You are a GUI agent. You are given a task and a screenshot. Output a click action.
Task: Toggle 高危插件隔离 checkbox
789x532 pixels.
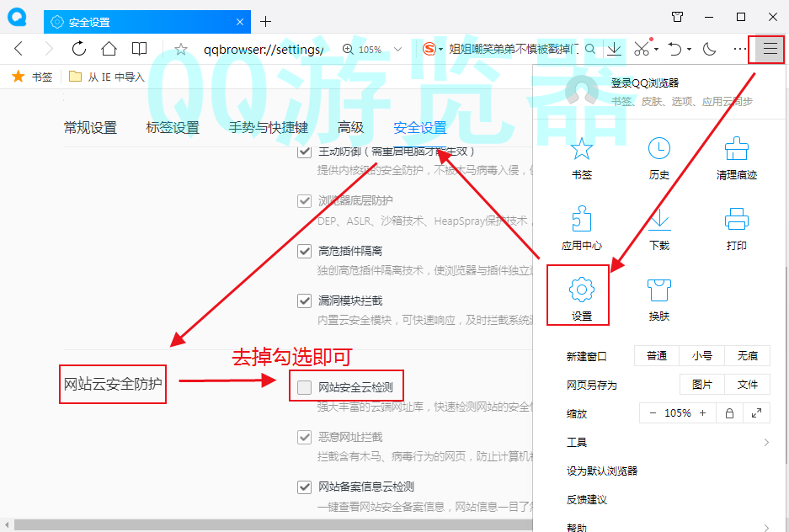point(305,251)
